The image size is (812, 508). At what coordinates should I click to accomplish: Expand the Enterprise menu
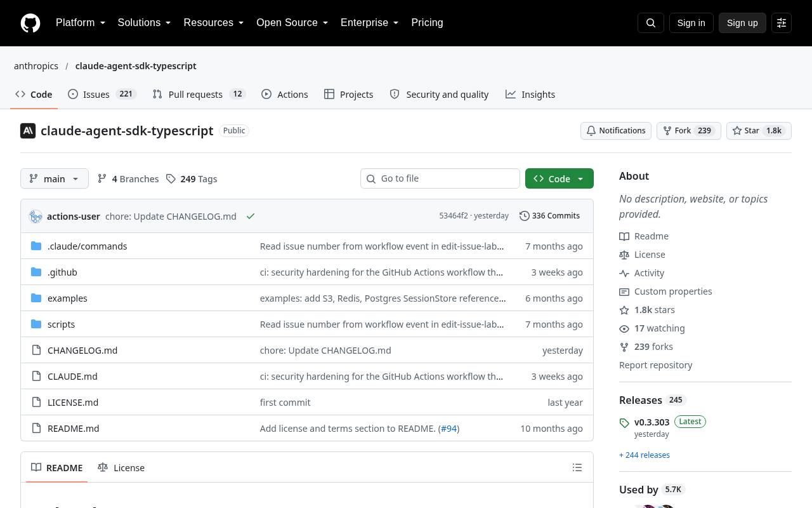coord(370,23)
